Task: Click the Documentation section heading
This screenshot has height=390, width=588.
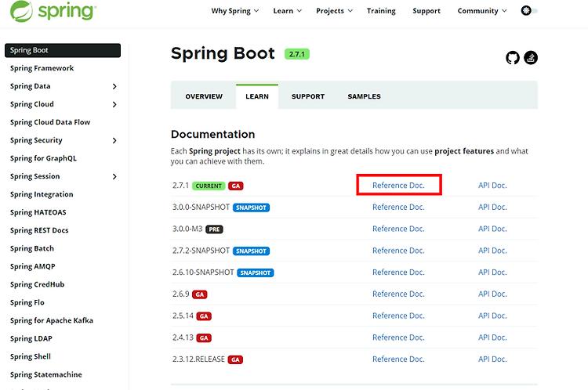Action: [212, 134]
